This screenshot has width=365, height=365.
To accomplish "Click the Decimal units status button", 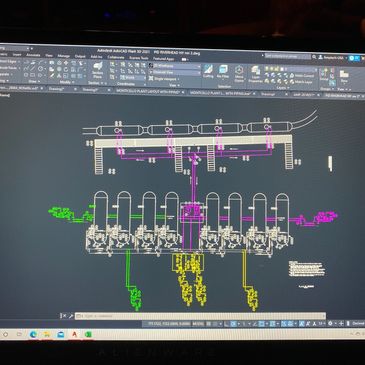I will pyautogui.click(x=358, y=323).
